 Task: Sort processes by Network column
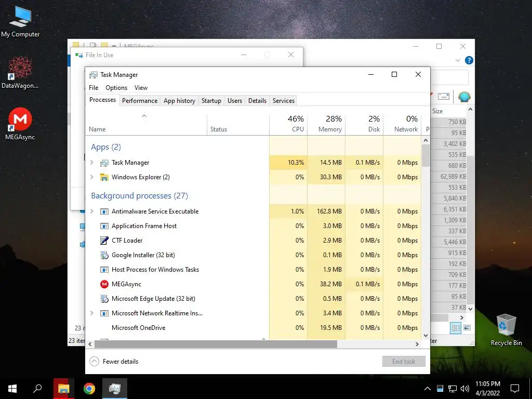[x=403, y=124]
